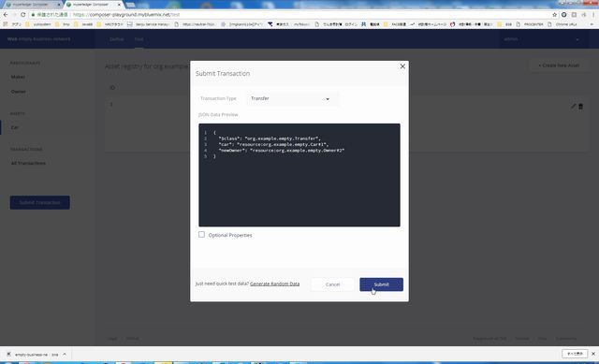Close the active Hyperledger Composer tab
The width and height of the screenshot is (599, 364).
(x=119, y=4)
